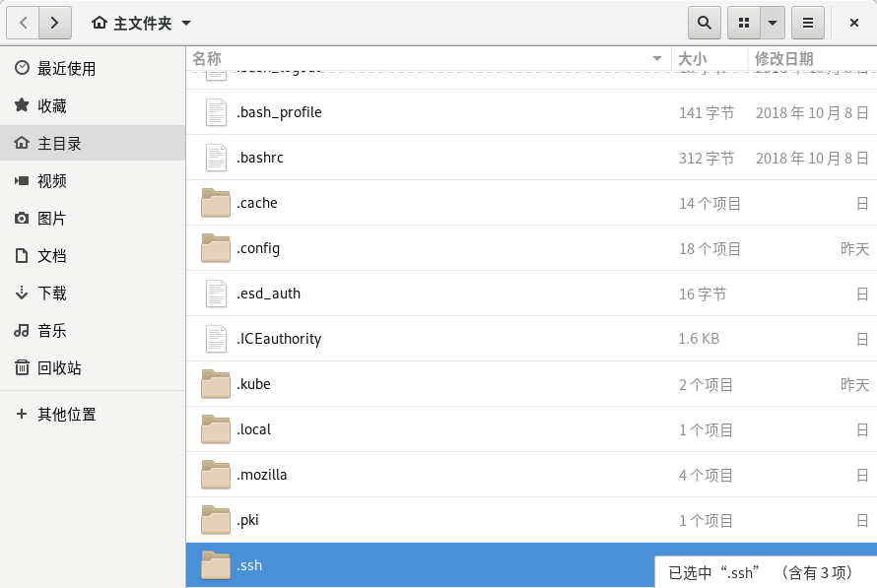Image resolution: width=877 pixels, height=588 pixels.
Task: Select the .mozilla folder name
Action: pos(261,475)
